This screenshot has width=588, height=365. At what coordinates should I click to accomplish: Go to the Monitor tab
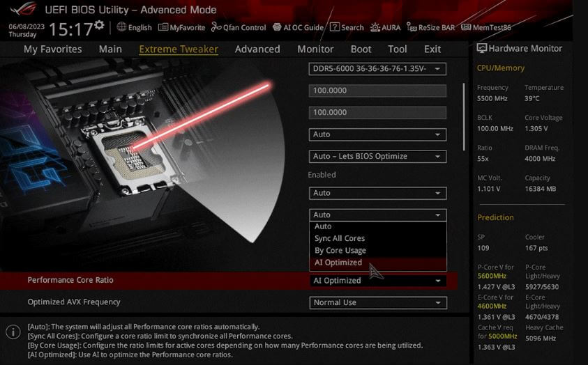point(315,49)
